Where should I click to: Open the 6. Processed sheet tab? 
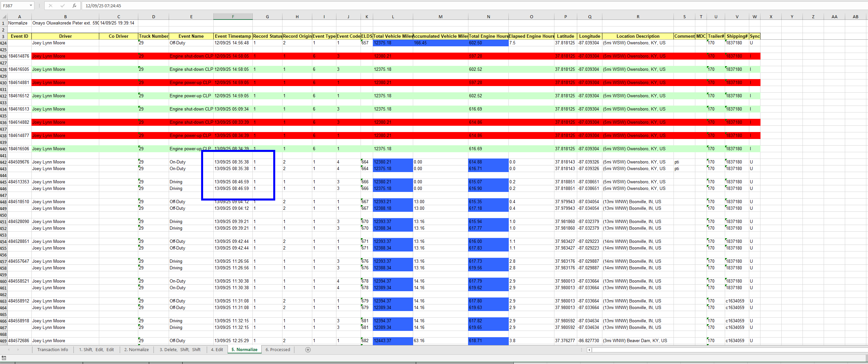277,350
